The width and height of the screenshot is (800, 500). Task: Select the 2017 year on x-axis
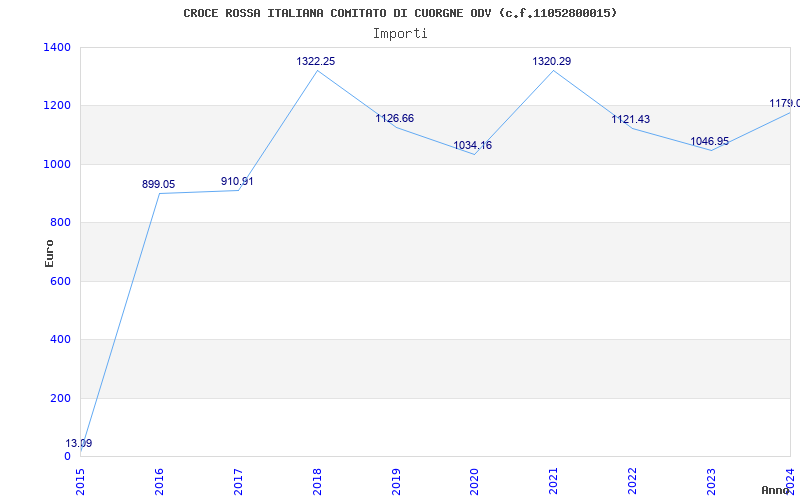tap(238, 481)
